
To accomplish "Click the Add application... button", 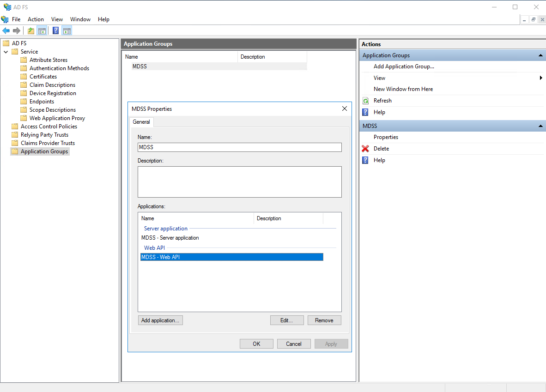I will (x=160, y=320).
